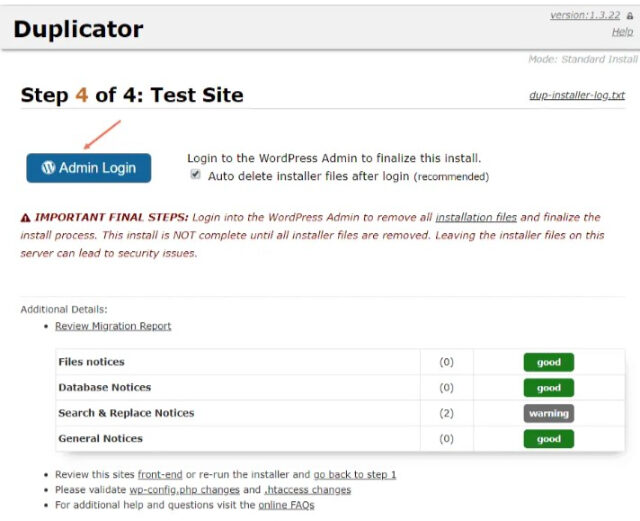Viewport: 640px width, 521px height.
Task: Click the Duplicator title
Action: (x=78, y=29)
